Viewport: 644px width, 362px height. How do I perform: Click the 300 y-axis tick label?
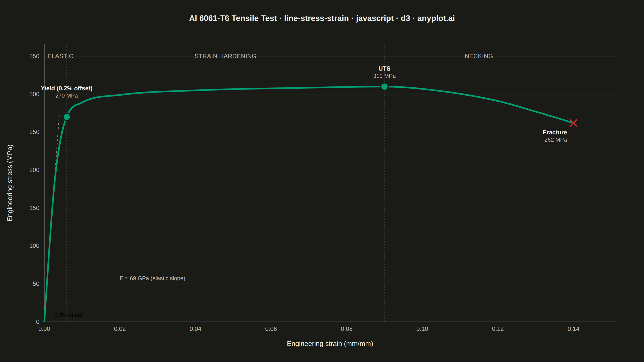pos(34,94)
